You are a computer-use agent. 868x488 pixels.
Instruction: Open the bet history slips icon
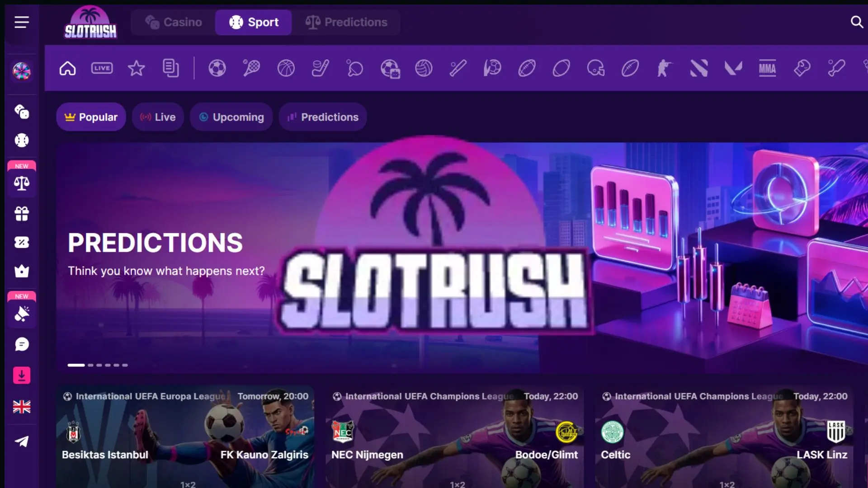click(x=171, y=68)
